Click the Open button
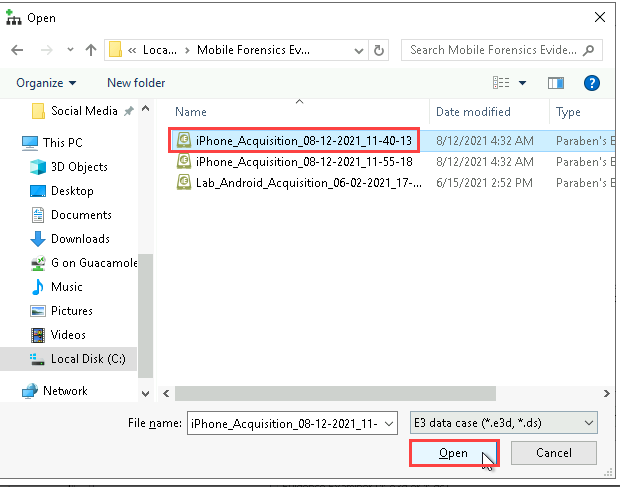 click(454, 453)
